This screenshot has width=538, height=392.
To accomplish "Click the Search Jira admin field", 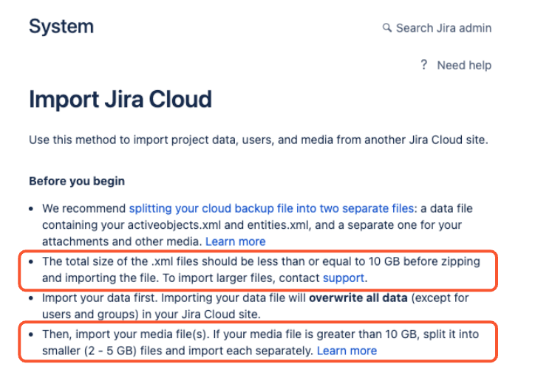I will click(437, 28).
